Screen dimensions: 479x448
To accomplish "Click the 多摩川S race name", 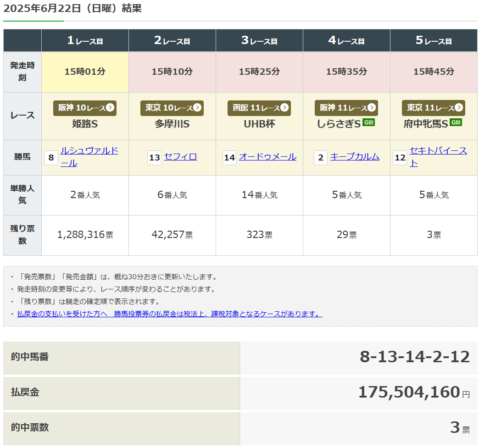I will (172, 124).
